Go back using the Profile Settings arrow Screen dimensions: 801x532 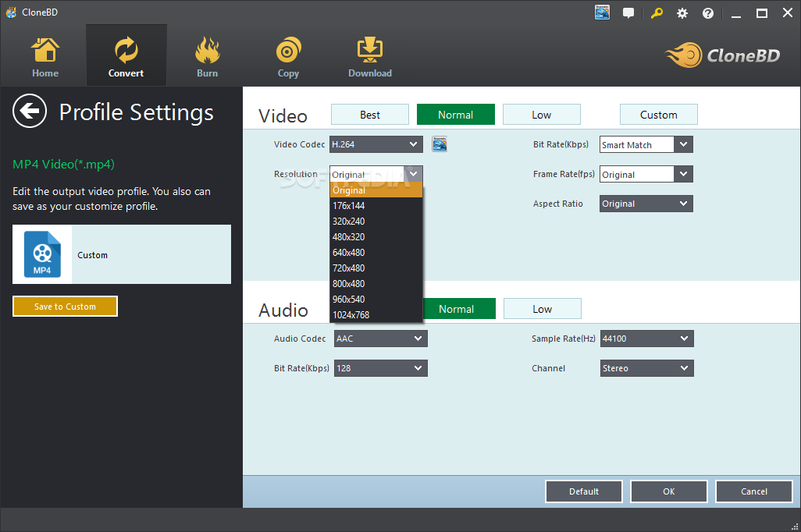point(30,111)
